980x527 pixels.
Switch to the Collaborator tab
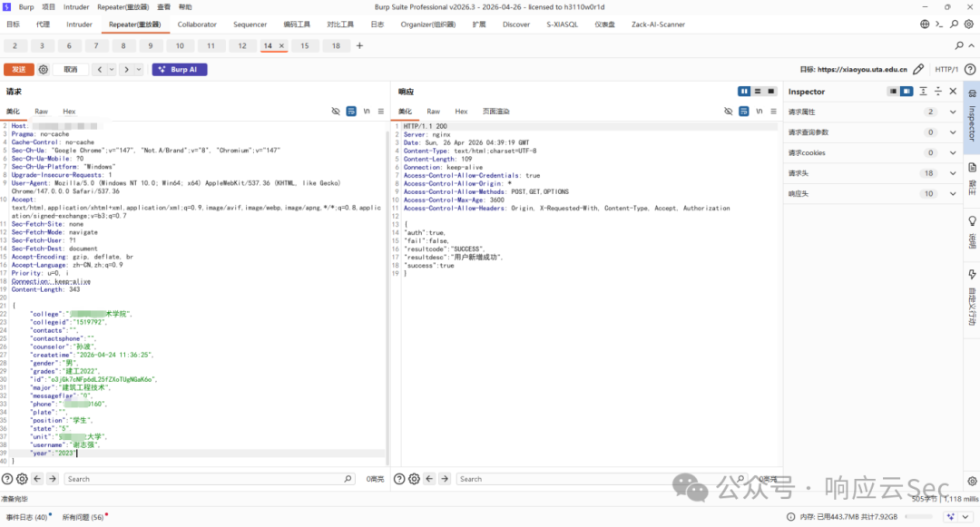click(197, 24)
